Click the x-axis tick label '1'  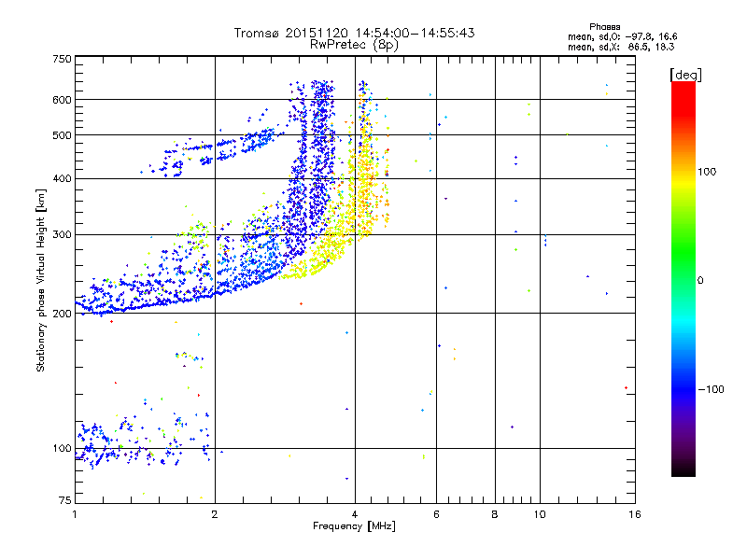pyautogui.click(x=75, y=514)
